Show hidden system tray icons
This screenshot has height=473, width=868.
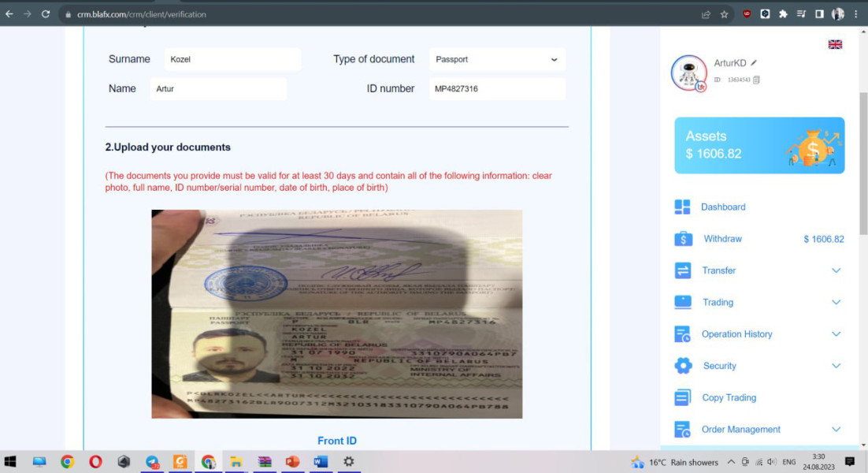731,462
